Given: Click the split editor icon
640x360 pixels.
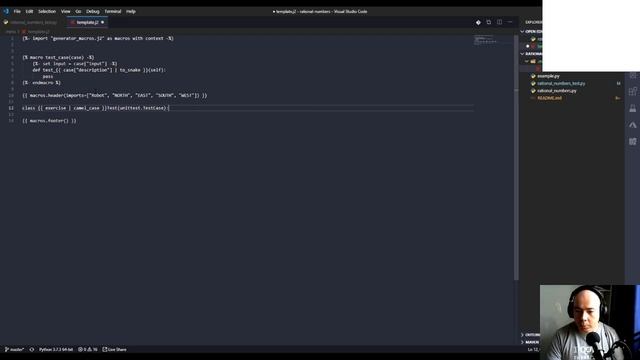Looking at the screenshot, I should coord(499,22).
